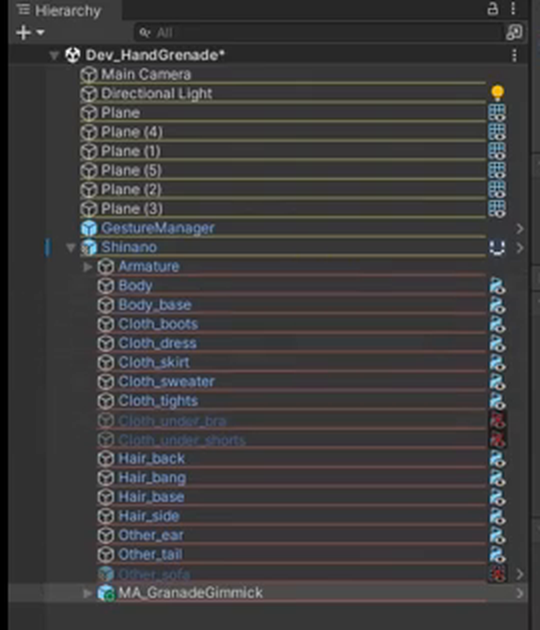The image size is (540, 630).
Task: Click the scene search filter icon
Action: tap(514, 32)
